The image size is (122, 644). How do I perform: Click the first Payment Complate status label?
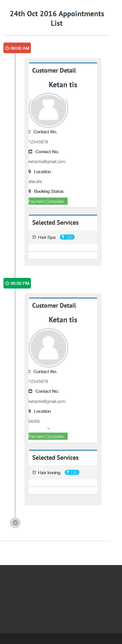[48, 201]
